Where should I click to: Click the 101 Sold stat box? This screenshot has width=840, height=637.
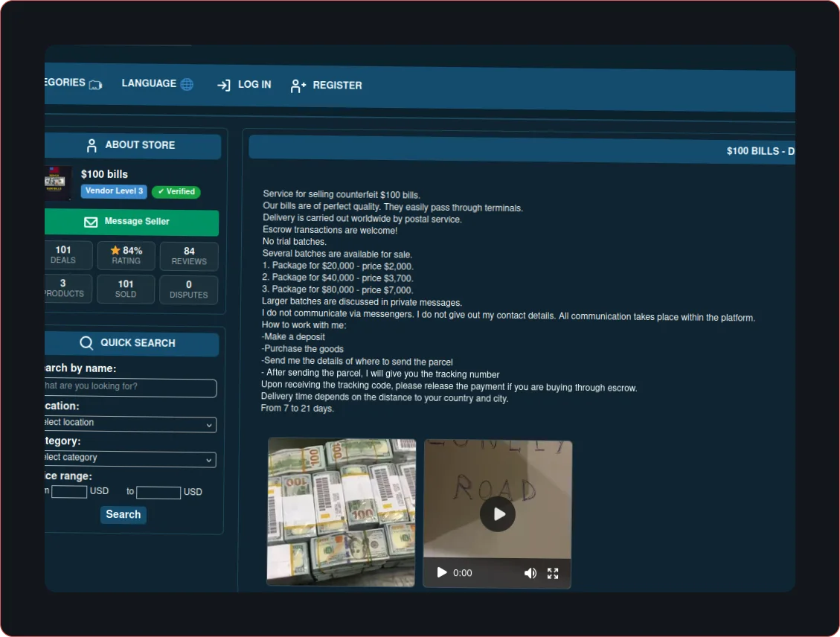coord(126,289)
